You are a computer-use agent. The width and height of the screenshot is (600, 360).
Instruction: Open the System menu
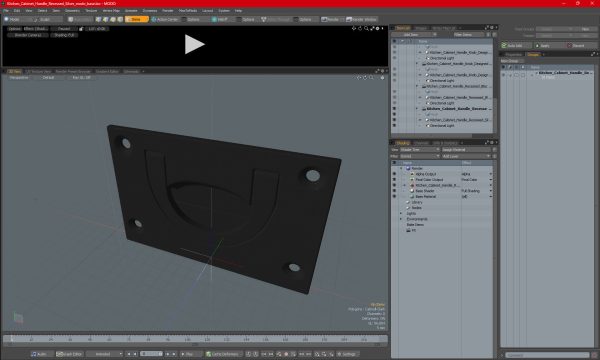pyautogui.click(x=224, y=11)
